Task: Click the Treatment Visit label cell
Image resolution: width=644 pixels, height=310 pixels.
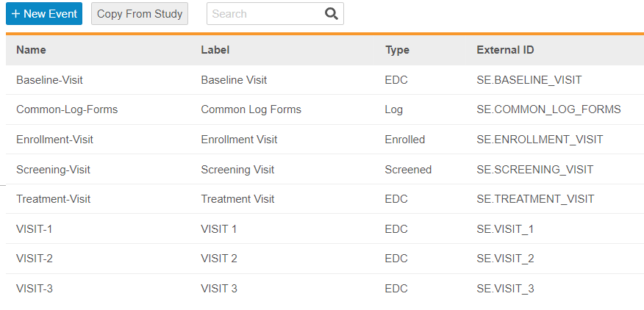Action: pos(237,199)
